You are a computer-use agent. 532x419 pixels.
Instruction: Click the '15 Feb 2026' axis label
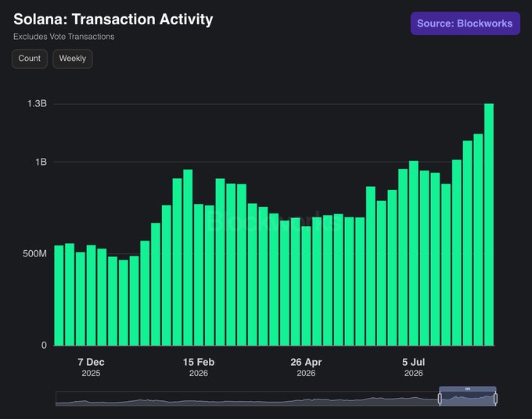199,367
